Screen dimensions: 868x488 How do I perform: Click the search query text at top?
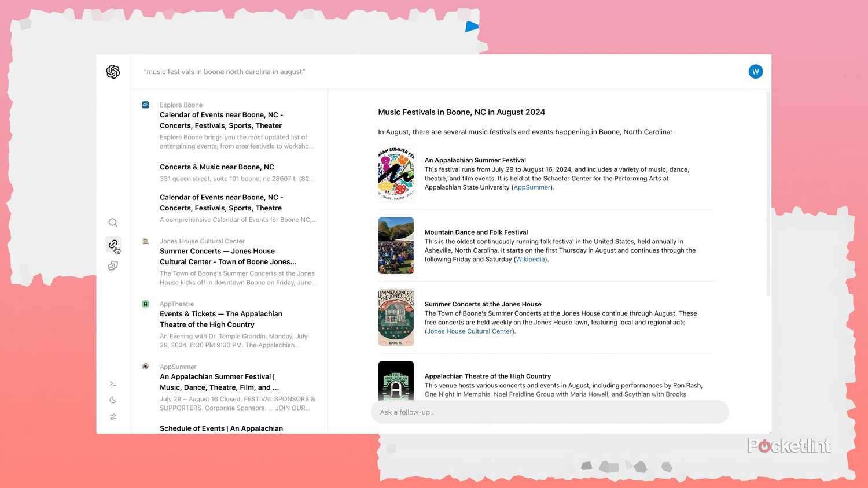point(225,72)
